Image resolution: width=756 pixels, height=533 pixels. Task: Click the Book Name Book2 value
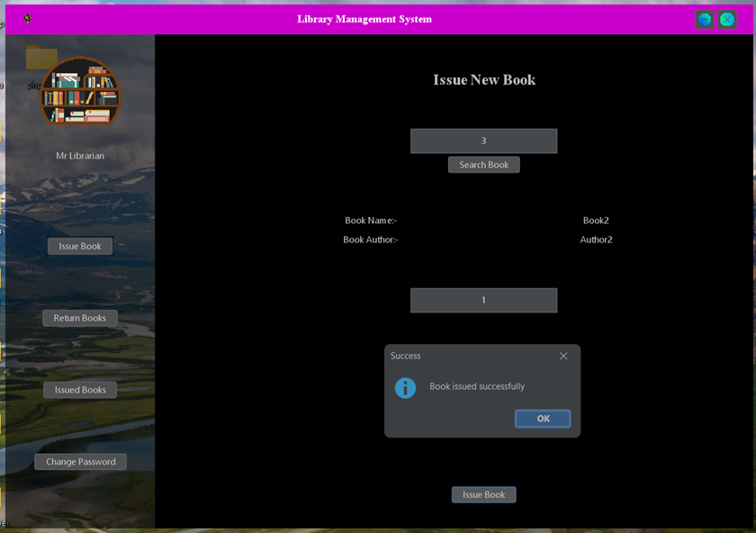597,220
